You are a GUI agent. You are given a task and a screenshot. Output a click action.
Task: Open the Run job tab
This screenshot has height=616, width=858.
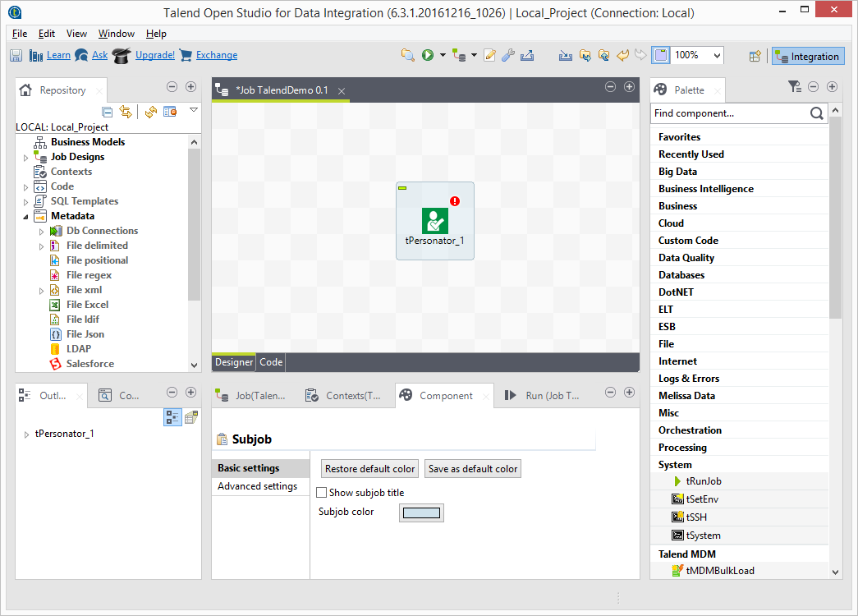544,396
